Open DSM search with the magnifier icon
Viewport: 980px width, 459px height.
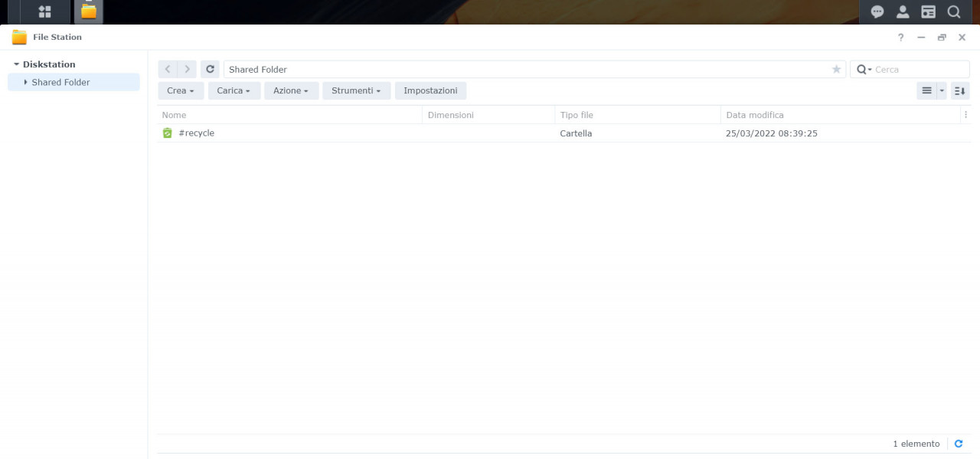953,11
